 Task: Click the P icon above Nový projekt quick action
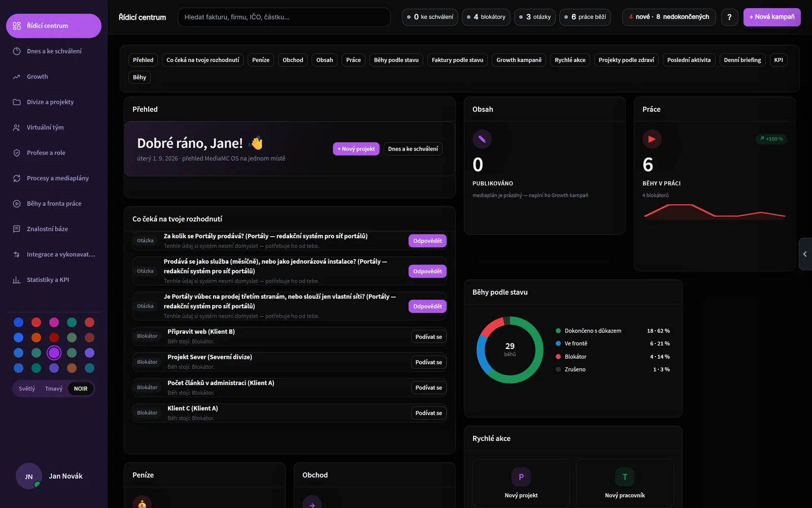(521, 477)
